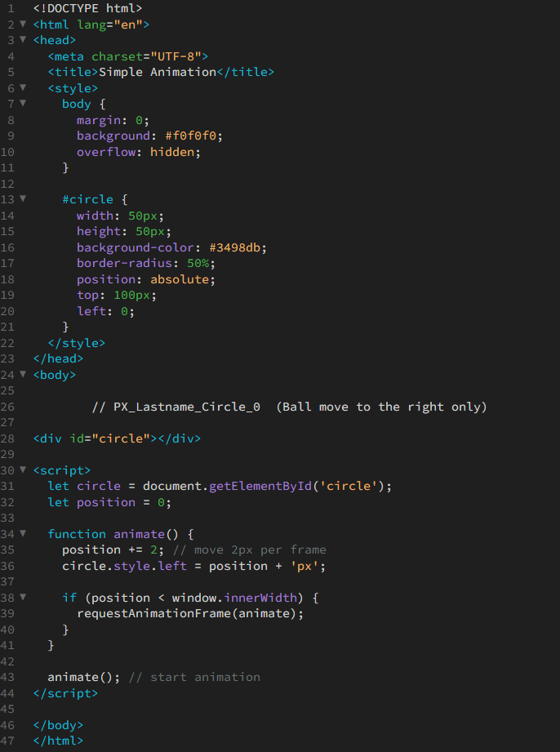
Task: Click the getElementById method name
Action: coord(260,487)
